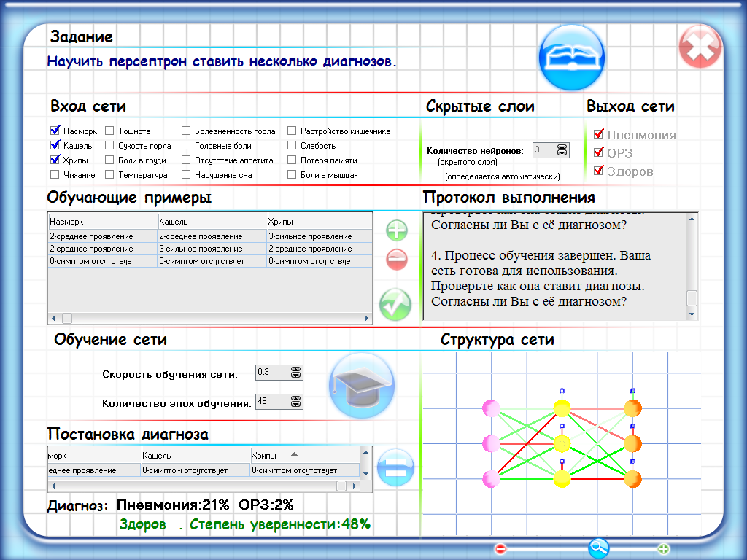Check the Головные боли checkbox
This screenshot has height=560, width=747.
(x=187, y=146)
